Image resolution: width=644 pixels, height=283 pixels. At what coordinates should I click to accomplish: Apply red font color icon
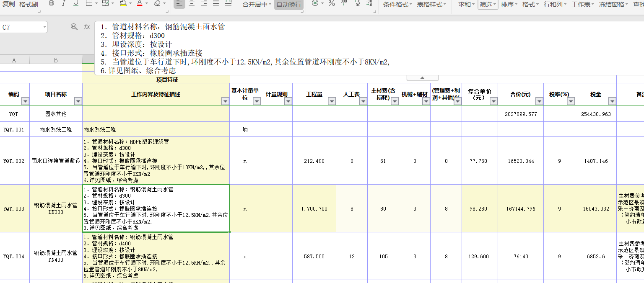click(140, 3)
